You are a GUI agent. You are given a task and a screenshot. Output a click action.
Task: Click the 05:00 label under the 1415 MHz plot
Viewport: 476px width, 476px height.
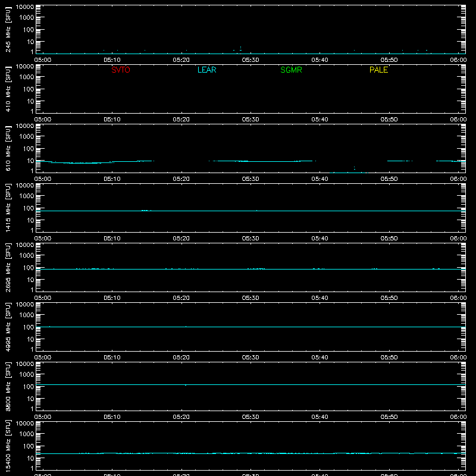tap(43, 239)
